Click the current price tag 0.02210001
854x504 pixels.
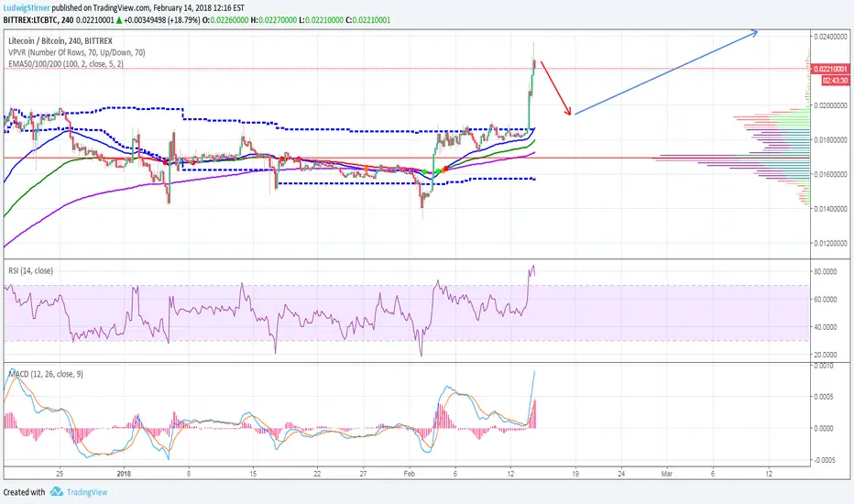[830, 70]
